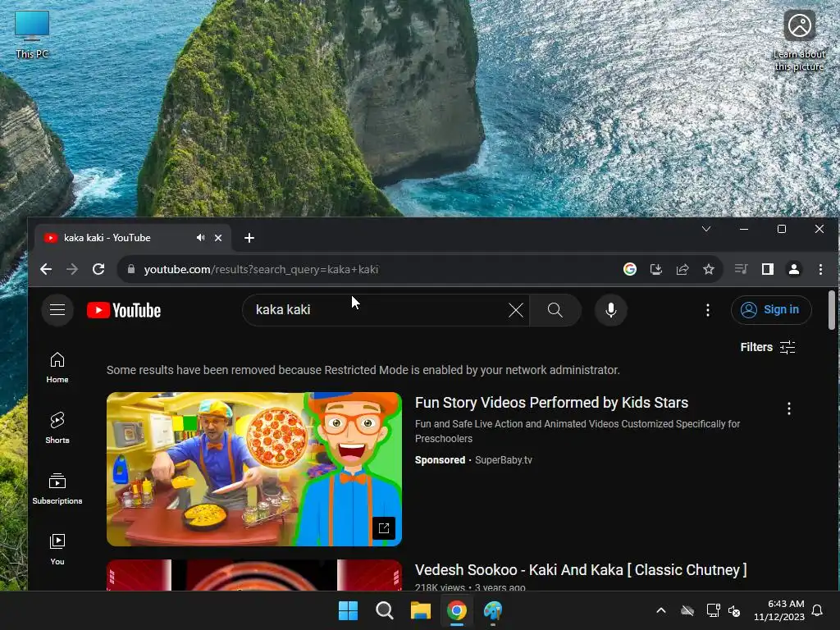
Task: Click the page vertical scrollbar
Action: pos(832,309)
